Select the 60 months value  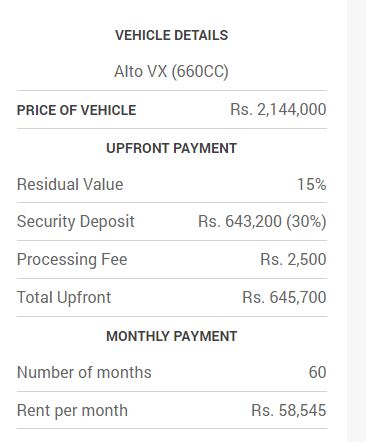pyautogui.click(x=317, y=372)
